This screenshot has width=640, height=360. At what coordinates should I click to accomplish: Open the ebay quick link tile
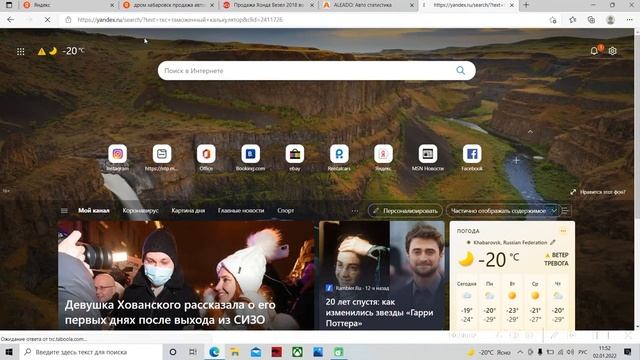click(295, 154)
